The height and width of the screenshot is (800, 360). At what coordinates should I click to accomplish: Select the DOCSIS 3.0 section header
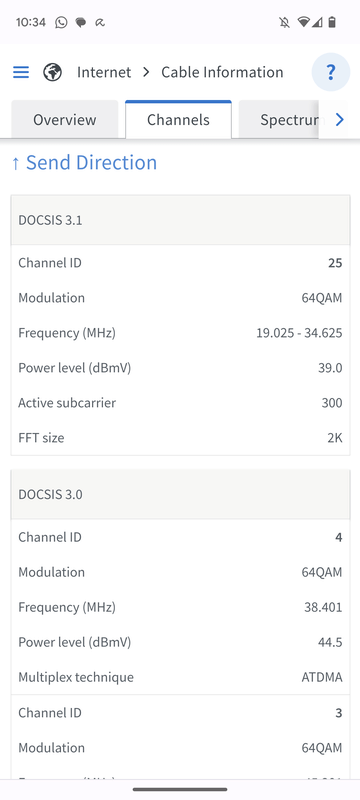[181, 495]
